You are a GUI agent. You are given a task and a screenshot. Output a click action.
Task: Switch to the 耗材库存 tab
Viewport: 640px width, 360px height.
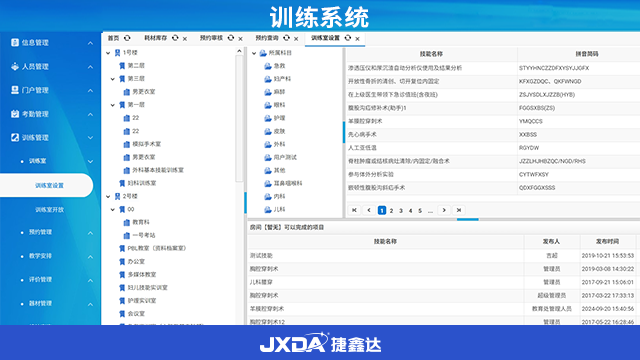click(x=156, y=38)
